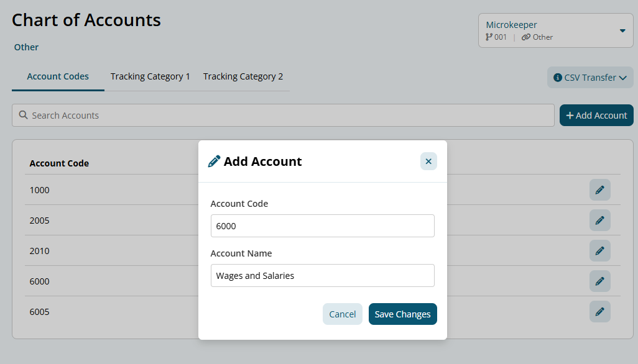Viewport: 638px width, 364px height.
Task: Click pencil edit icon for account 2010
Action: [x=599, y=251]
